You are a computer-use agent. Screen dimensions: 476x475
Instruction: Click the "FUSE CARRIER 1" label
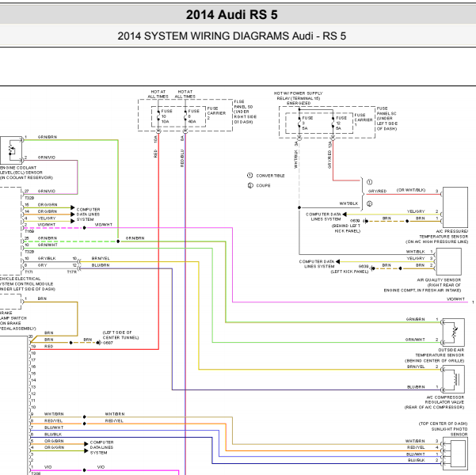pyautogui.click(x=363, y=120)
